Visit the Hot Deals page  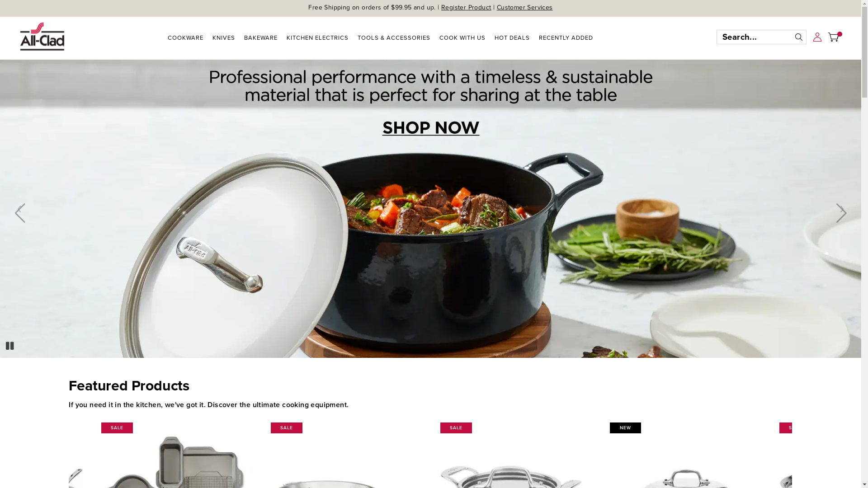pos(512,38)
